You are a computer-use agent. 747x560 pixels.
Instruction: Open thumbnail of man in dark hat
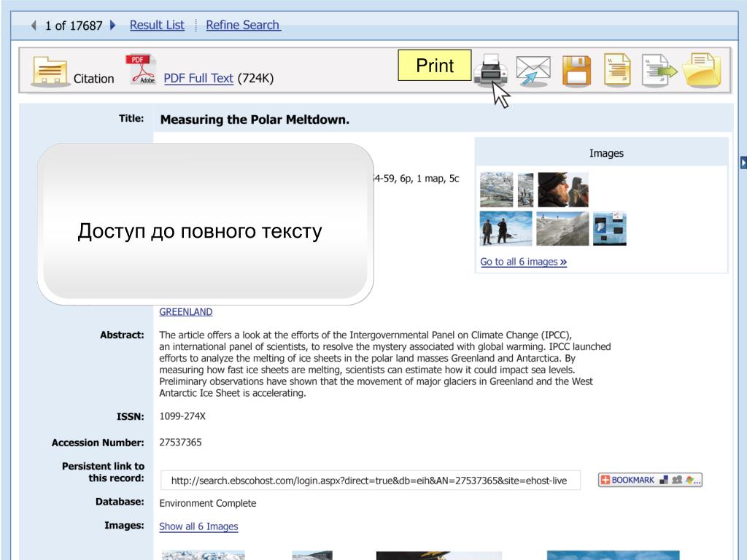pyautogui.click(x=563, y=190)
